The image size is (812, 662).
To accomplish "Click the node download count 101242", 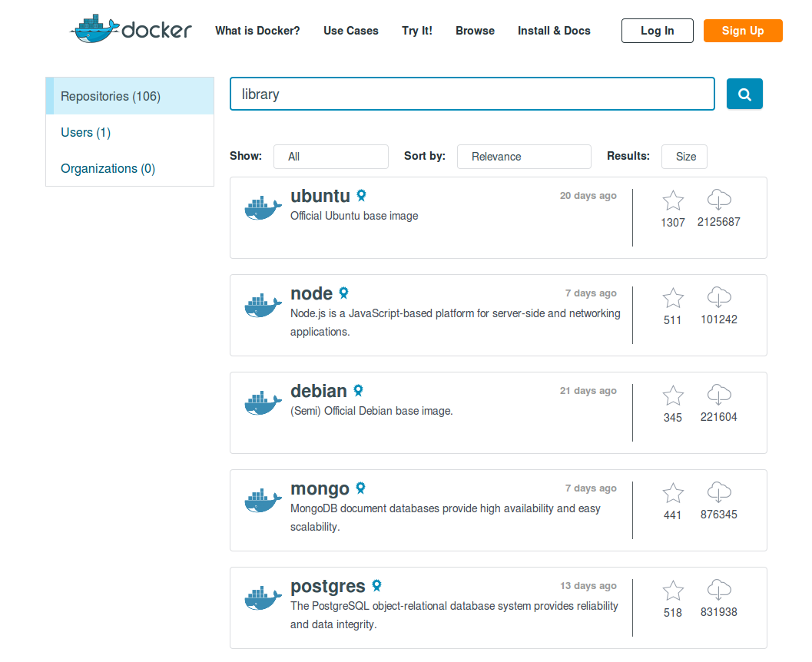I will (719, 319).
